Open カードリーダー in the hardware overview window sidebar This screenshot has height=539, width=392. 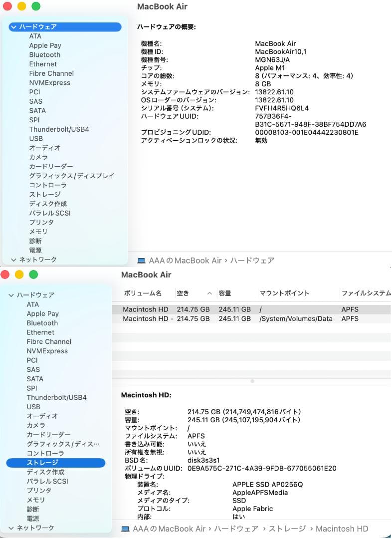tap(51, 166)
